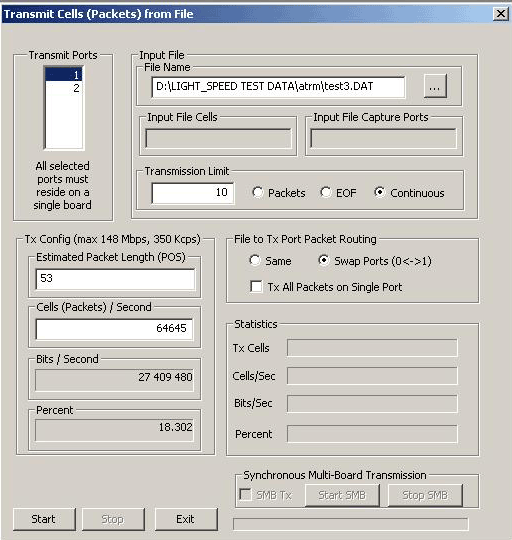512x540 pixels.
Task: Choose the Packets transmission limit option
Action: coord(278,193)
